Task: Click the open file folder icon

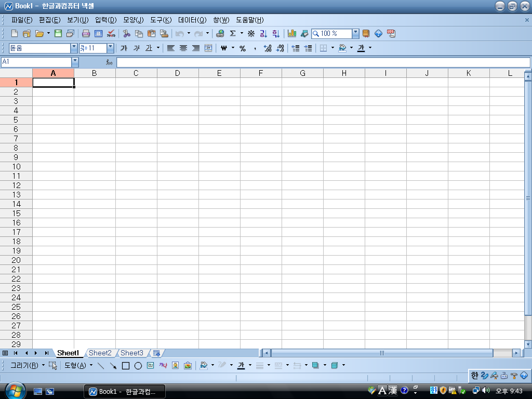Action: [x=39, y=34]
